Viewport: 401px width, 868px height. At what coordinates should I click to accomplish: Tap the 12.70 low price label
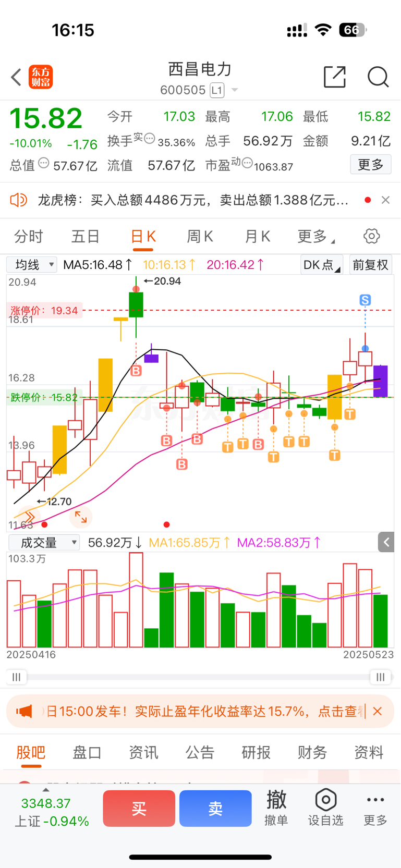click(x=54, y=502)
